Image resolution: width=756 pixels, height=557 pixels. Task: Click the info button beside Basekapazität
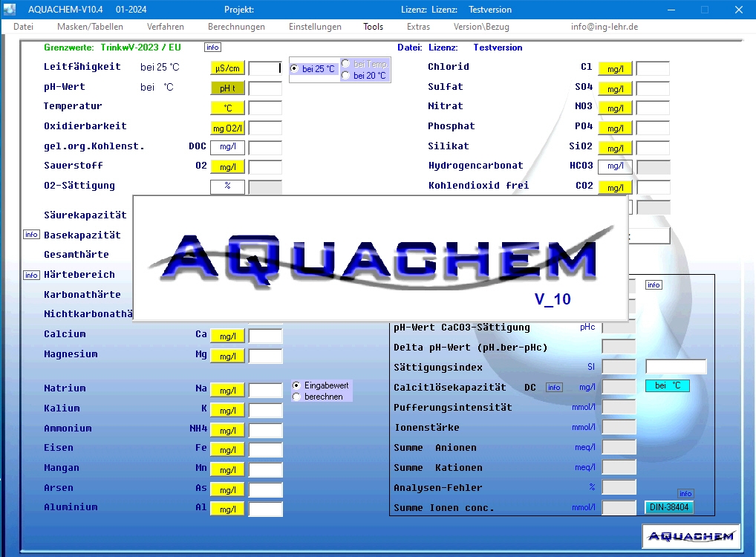(x=31, y=235)
